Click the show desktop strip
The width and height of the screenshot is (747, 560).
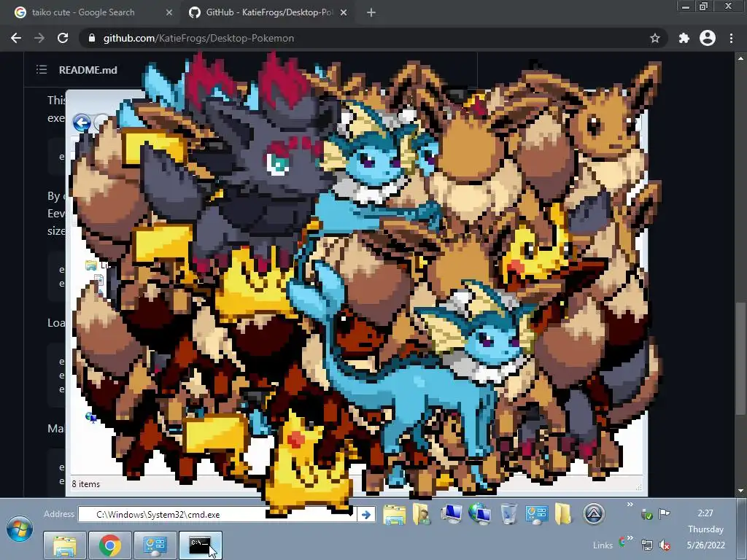point(742,529)
